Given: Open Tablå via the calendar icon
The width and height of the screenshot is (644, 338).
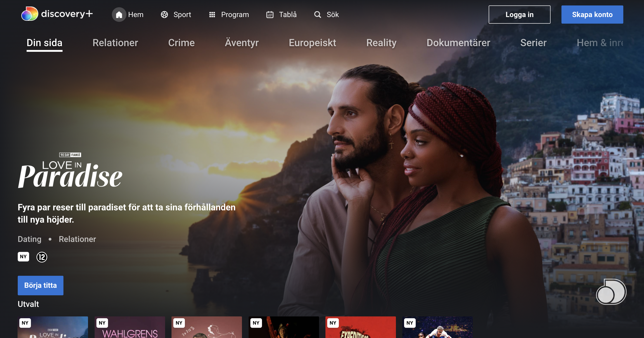Looking at the screenshot, I should pos(269,15).
